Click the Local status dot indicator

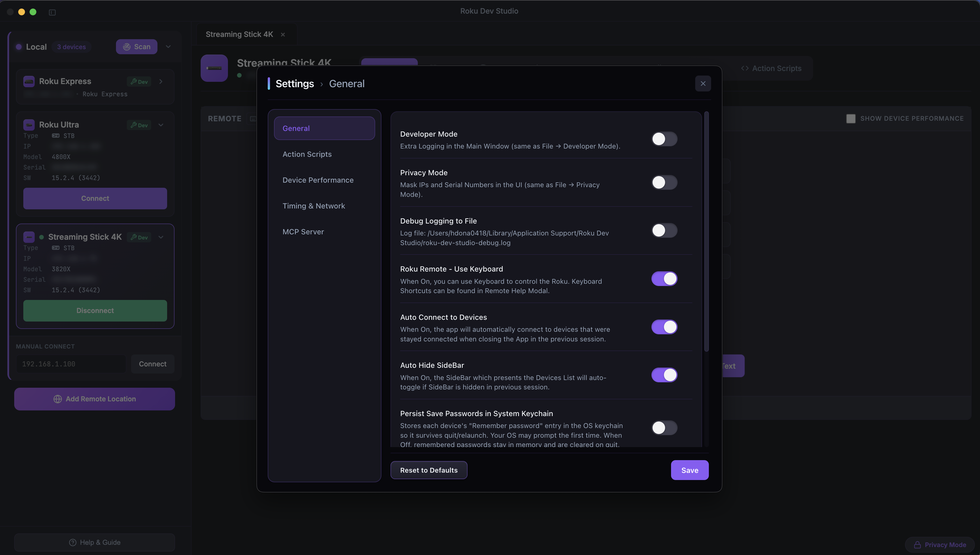point(19,47)
